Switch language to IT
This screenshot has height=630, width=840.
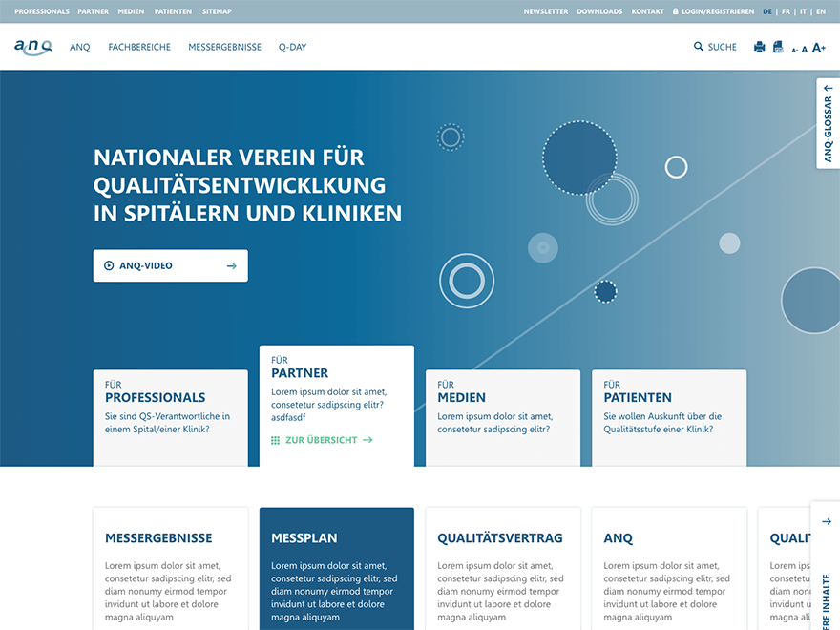pyautogui.click(x=803, y=11)
